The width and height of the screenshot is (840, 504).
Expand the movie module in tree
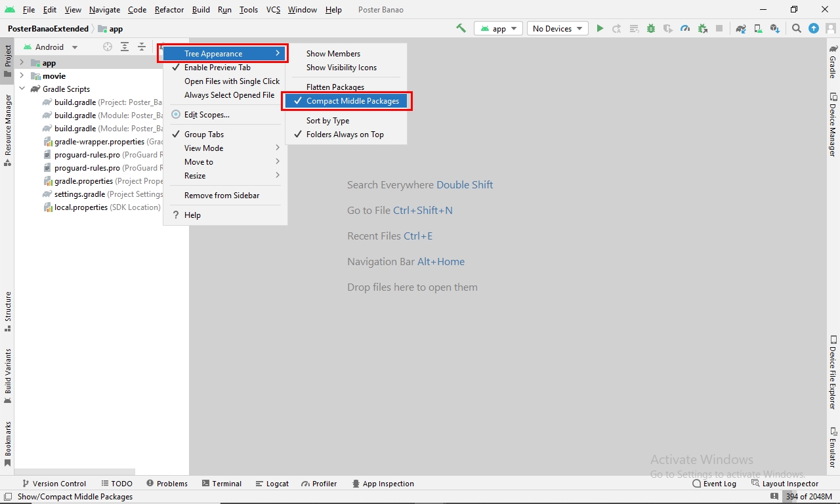point(22,76)
